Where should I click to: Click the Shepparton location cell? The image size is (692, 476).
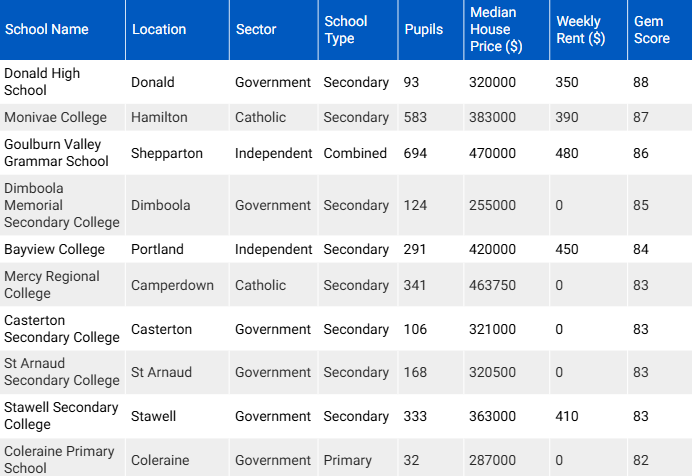pyautogui.click(x=167, y=153)
